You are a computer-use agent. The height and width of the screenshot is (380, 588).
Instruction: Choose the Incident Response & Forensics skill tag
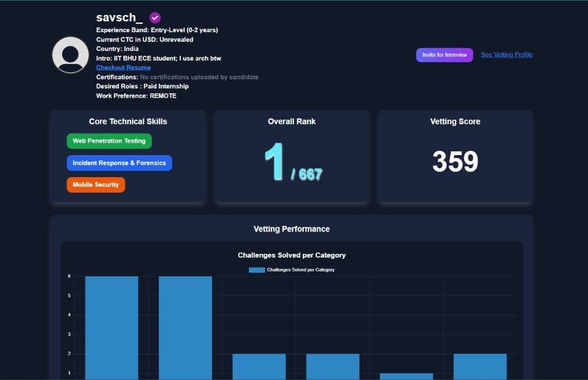pyautogui.click(x=119, y=163)
